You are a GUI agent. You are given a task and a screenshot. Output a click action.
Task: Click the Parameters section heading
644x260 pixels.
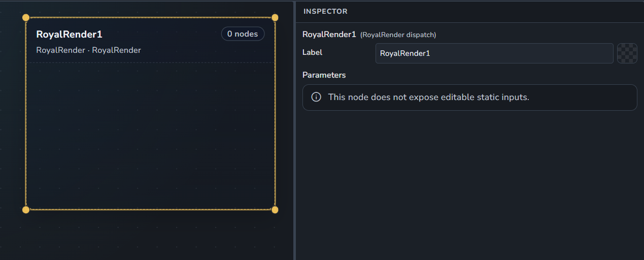[324, 75]
